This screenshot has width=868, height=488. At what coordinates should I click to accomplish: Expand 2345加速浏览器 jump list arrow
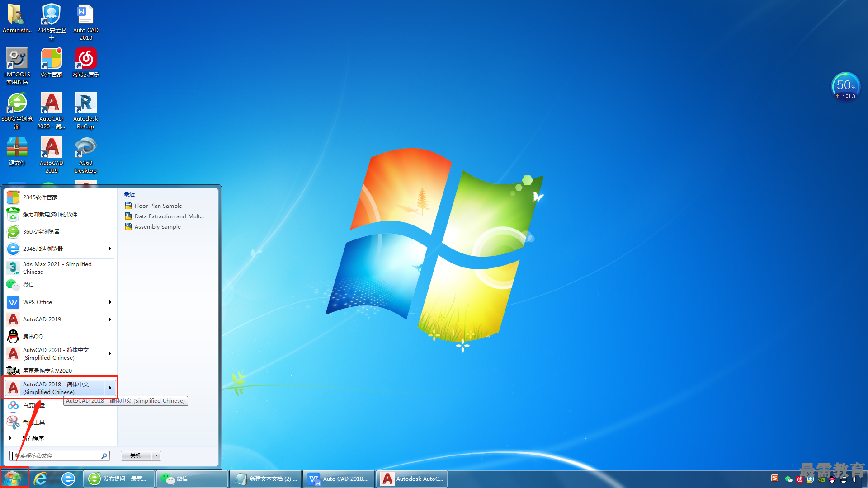[110, 249]
